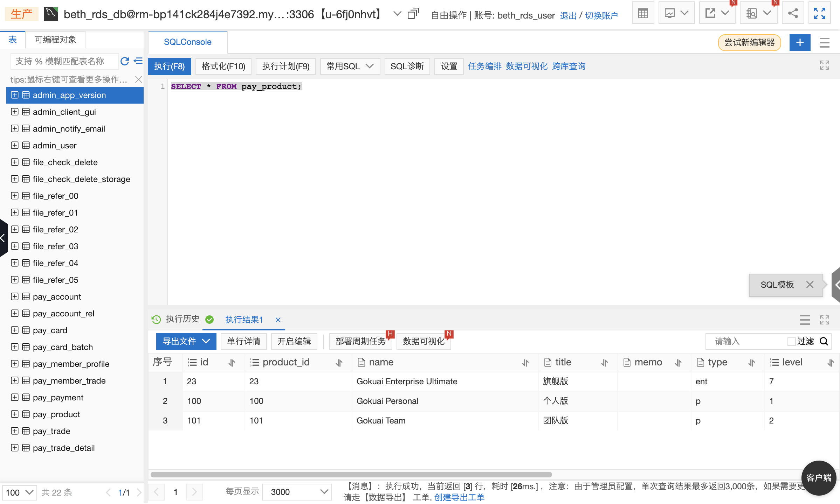
Task: Click the copy window icon beside database name
Action: pyautogui.click(x=413, y=14)
